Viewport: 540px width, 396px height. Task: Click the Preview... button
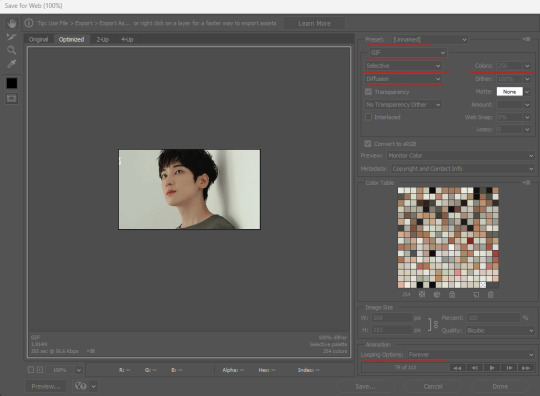click(x=46, y=386)
